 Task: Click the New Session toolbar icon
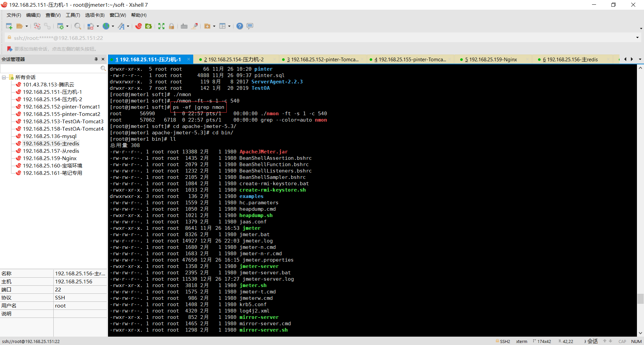coord(9,26)
